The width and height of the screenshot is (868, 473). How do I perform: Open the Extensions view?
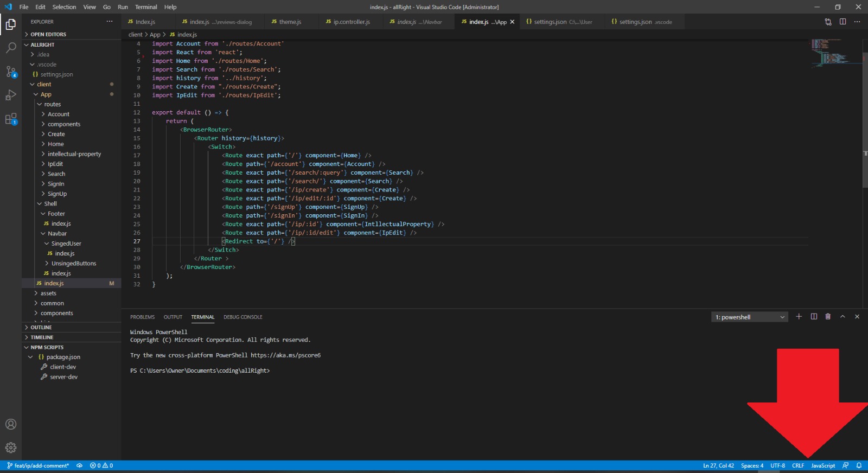11,119
